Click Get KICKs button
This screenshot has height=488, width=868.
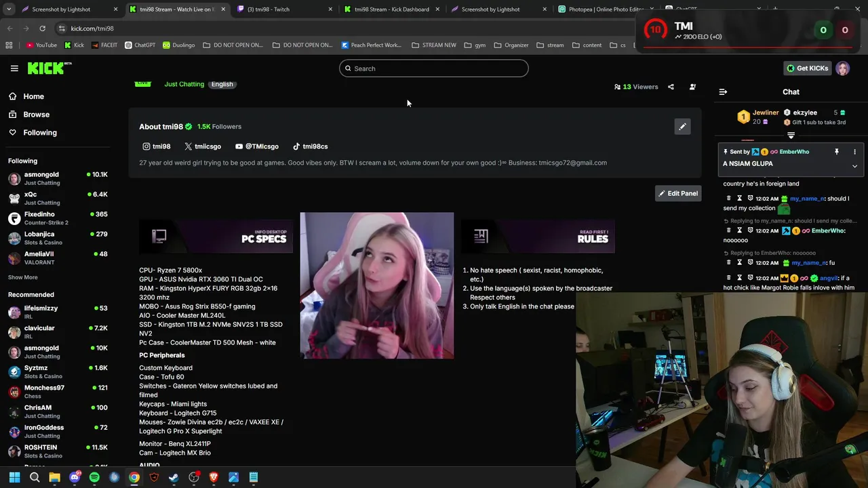807,68
